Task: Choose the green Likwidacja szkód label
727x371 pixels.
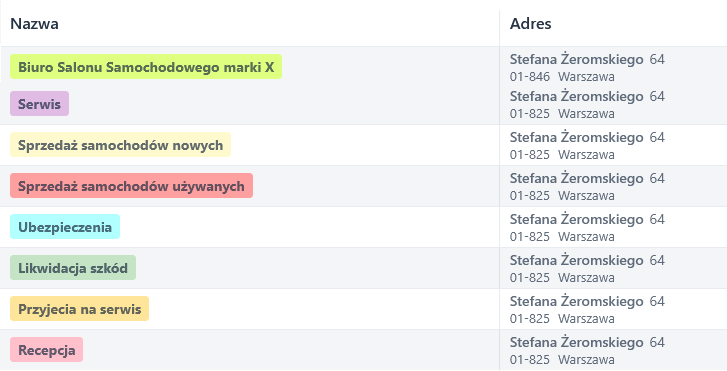Action: click(73, 268)
